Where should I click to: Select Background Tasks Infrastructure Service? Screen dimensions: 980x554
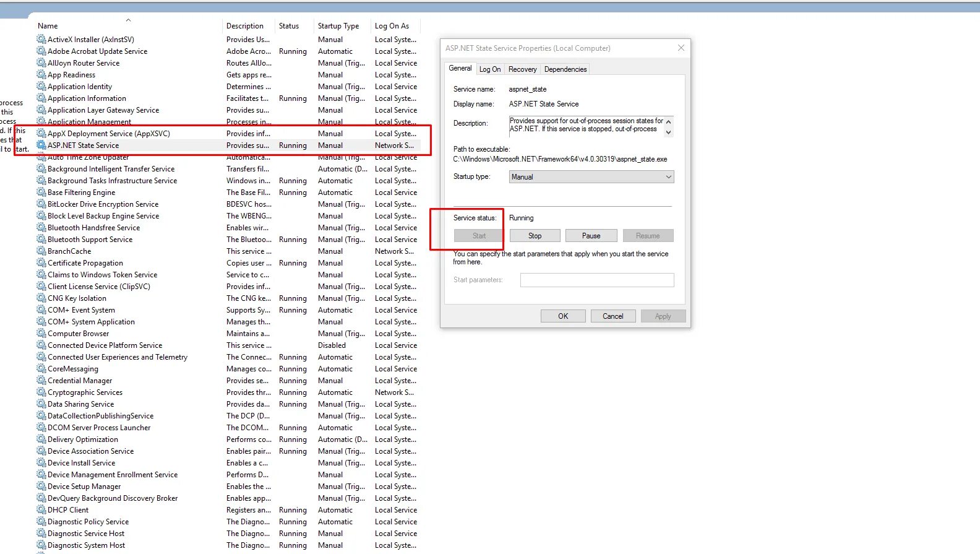[228, 180]
